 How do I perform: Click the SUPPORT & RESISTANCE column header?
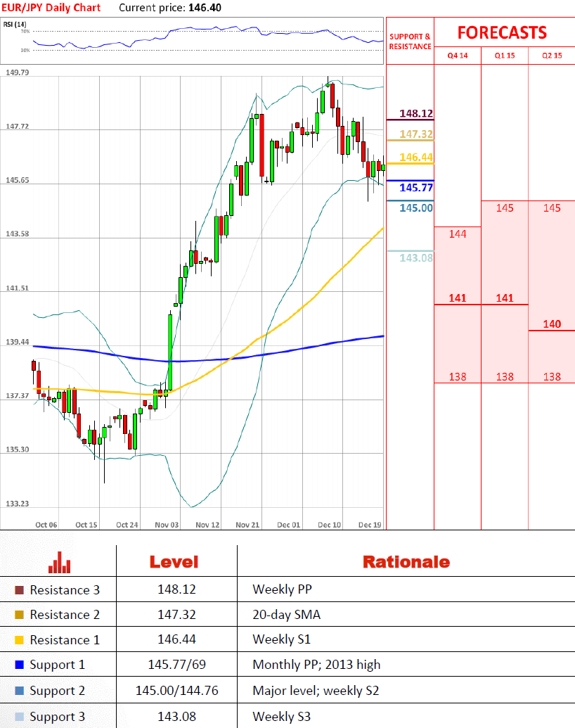point(410,41)
